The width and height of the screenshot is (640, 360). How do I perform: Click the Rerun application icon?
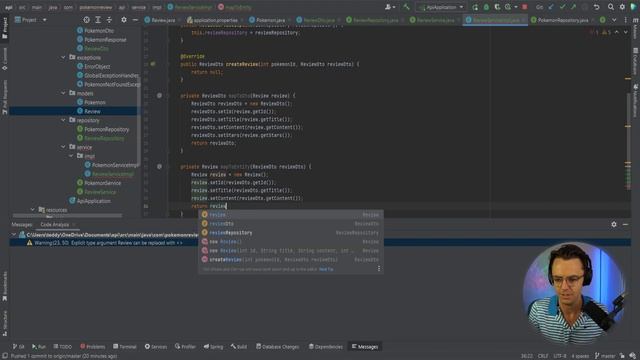point(475,7)
